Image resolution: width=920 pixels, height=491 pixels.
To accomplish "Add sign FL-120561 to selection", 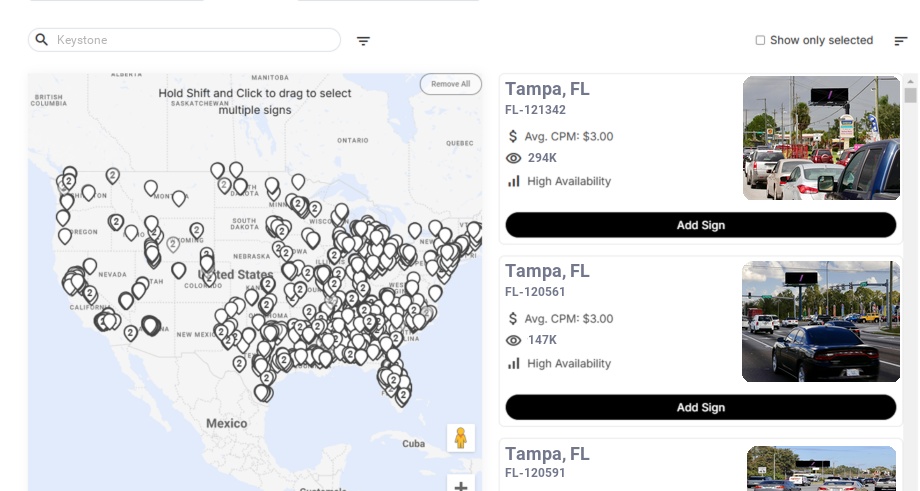I will tap(700, 407).
